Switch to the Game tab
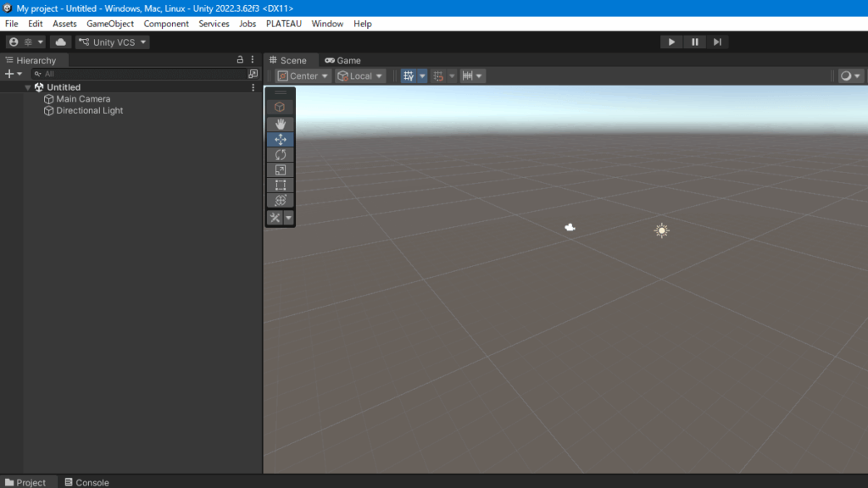This screenshot has width=868, height=488. point(342,60)
